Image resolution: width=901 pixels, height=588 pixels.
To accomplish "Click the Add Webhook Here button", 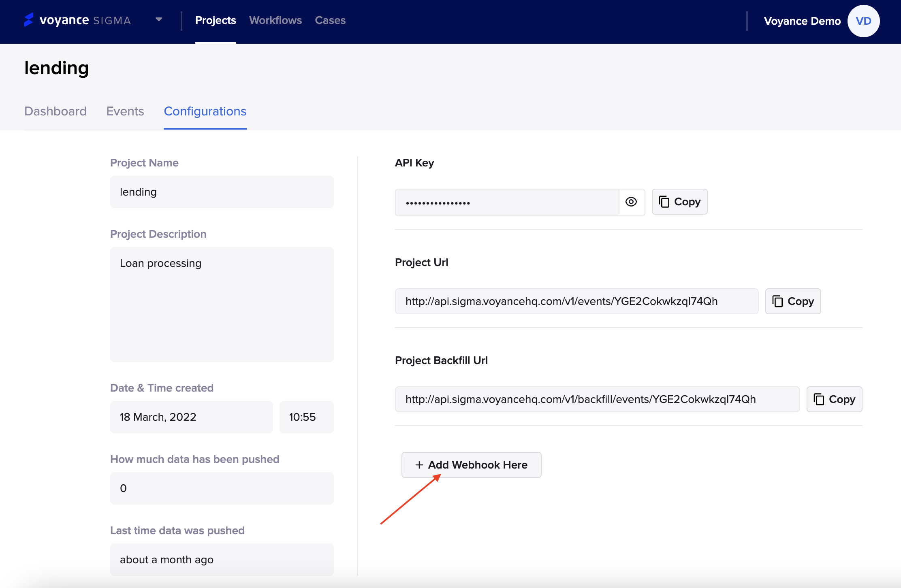I will pyautogui.click(x=472, y=465).
